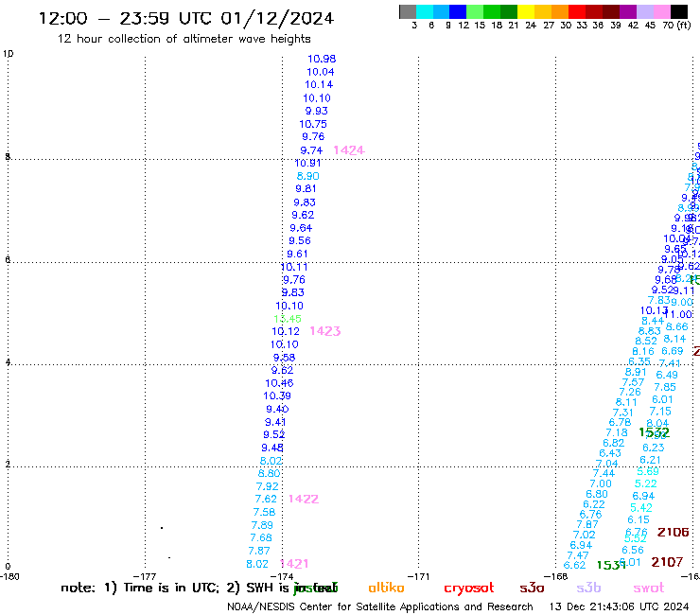Click the cyan wave height value 5.22
The height and width of the screenshot is (615, 700).
(646, 483)
